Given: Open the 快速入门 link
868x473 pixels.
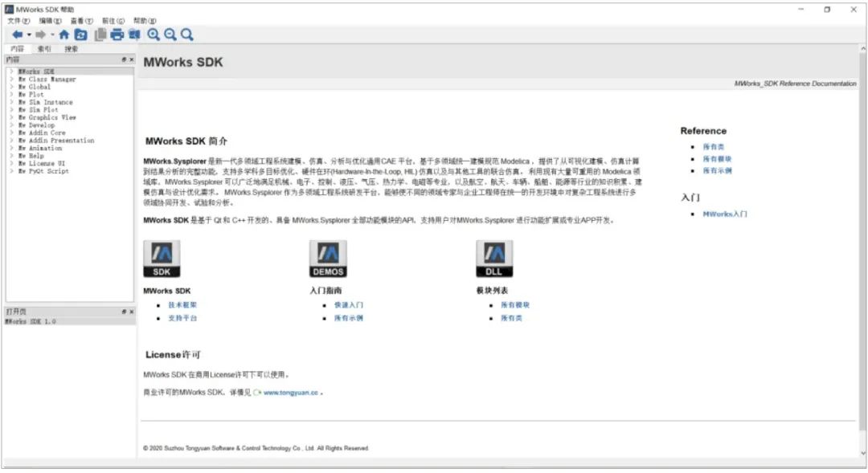Looking at the screenshot, I should 349,305.
